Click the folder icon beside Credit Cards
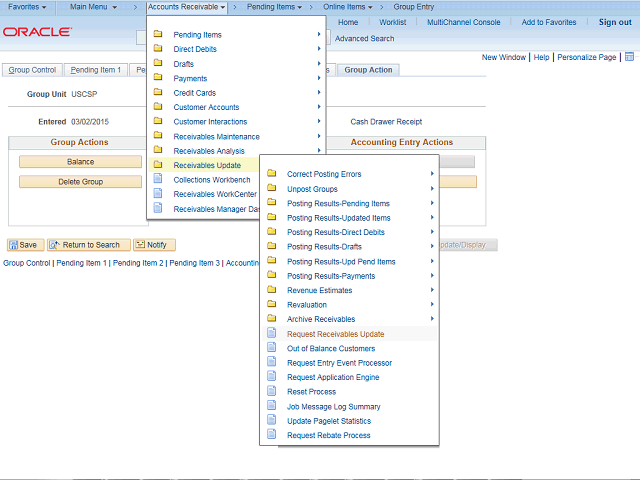Viewport: 640px width, 480px height. [x=158, y=93]
